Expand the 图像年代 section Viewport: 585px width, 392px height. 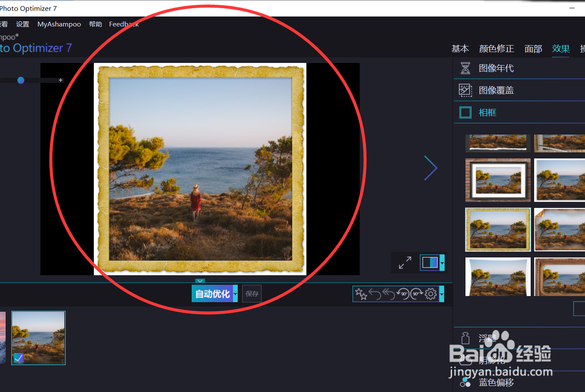click(x=519, y=68)
